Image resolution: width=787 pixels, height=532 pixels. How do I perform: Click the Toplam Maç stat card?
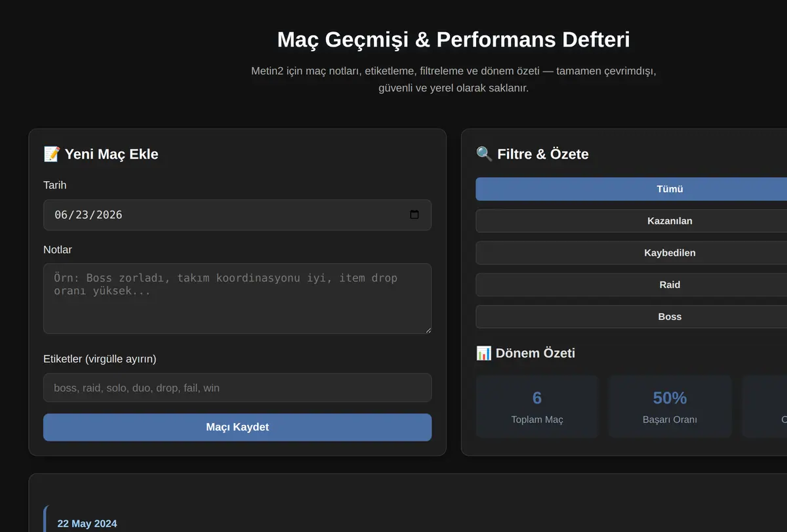point(537,407)
